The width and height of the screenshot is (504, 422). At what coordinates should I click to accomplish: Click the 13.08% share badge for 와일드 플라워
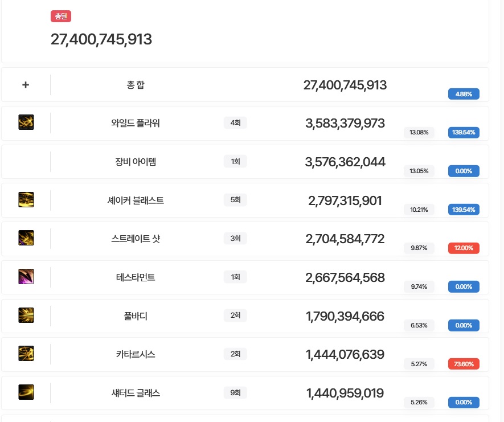419,133
